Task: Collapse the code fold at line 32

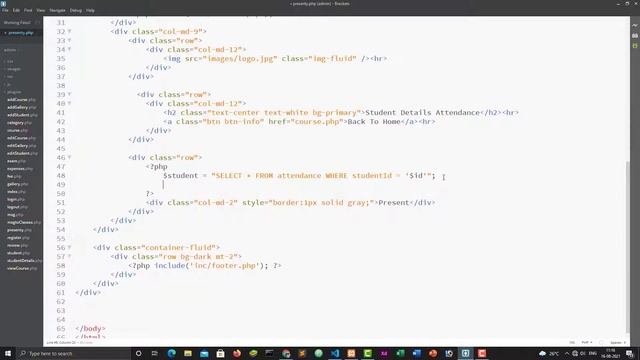Action: click(69, 31)
